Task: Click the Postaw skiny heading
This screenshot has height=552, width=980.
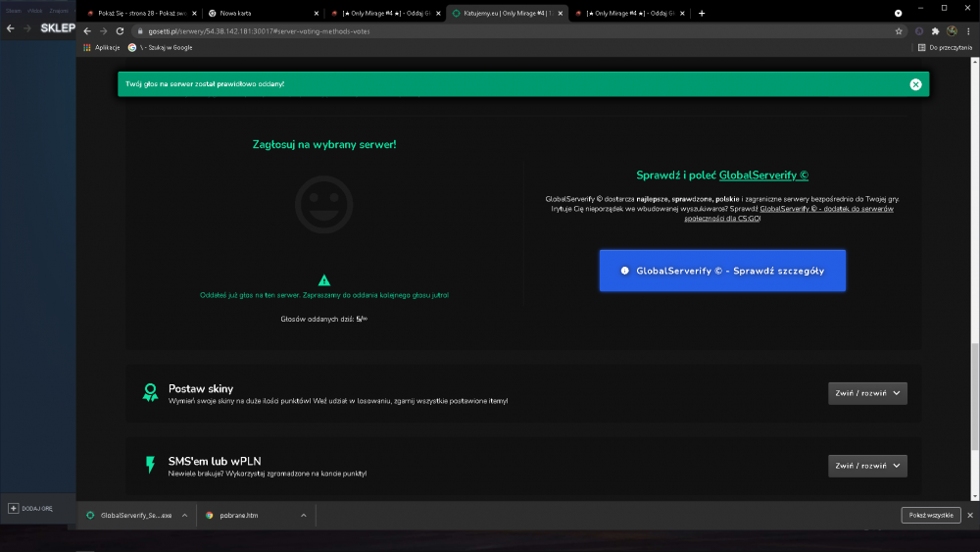Action: pos(201,389)
